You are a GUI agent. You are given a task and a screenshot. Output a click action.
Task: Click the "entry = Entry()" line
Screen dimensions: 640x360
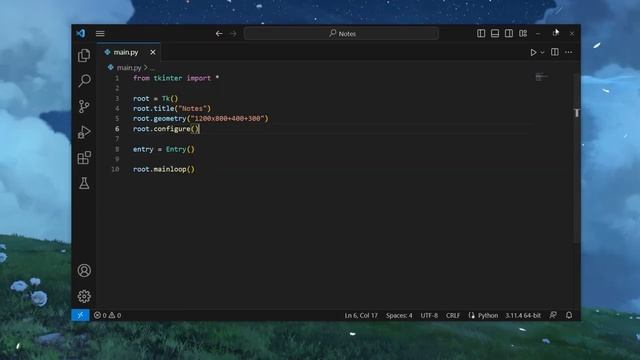164,149
